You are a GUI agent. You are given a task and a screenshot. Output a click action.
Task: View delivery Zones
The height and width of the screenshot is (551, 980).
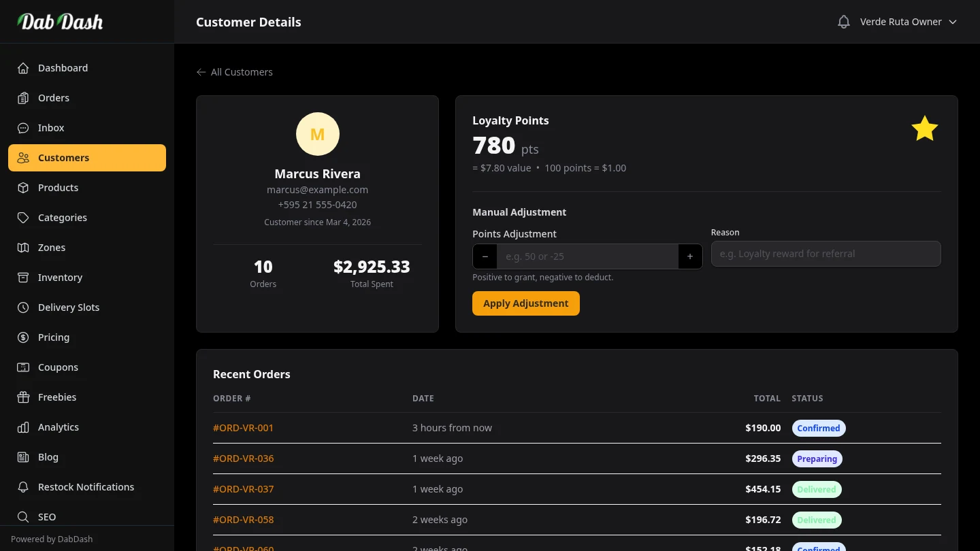[x=50, y=247]
